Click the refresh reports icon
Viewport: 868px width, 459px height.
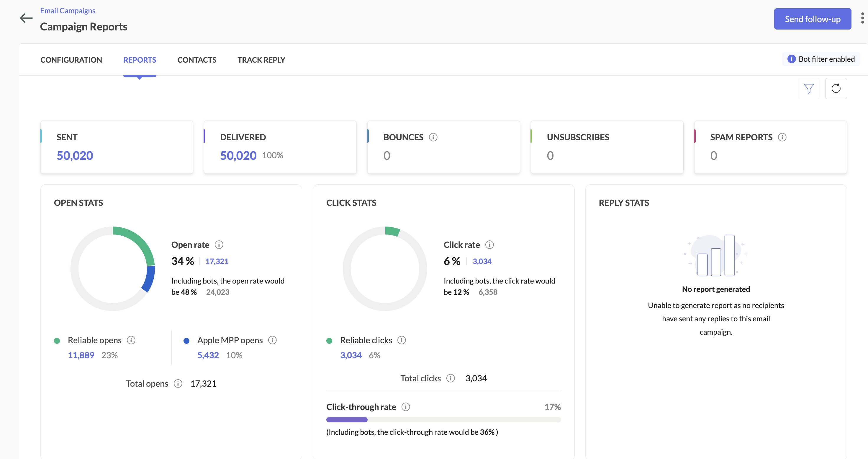point(836,89)
